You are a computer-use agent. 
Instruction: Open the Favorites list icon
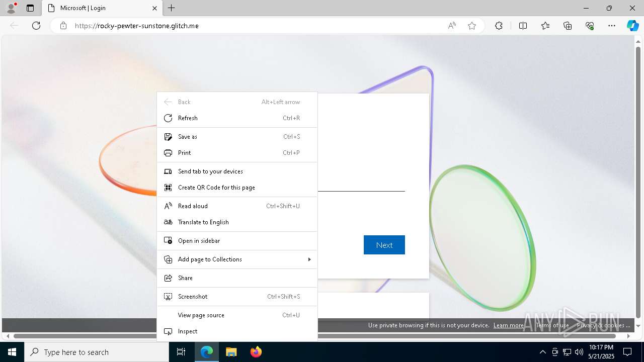click(x=545, y=26)
